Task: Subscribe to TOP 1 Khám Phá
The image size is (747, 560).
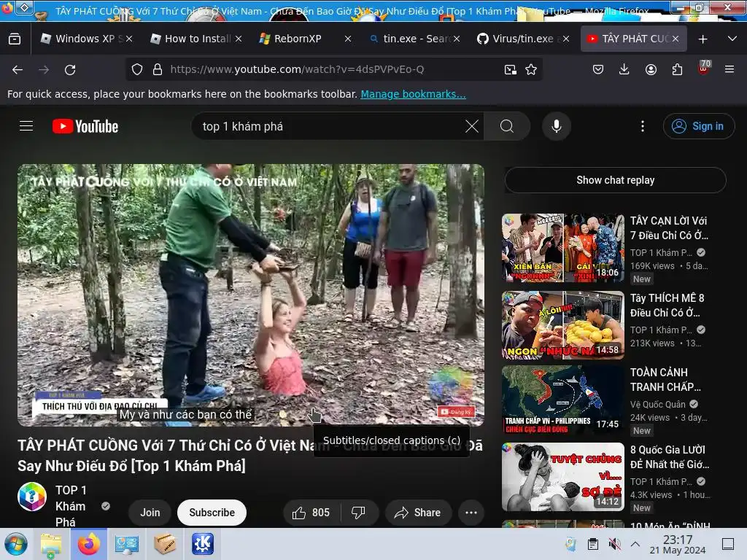Action: pos(212,513)
